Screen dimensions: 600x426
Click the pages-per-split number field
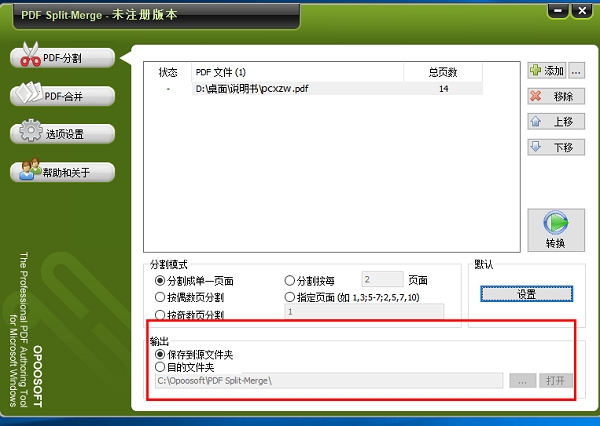coord(383,279)
